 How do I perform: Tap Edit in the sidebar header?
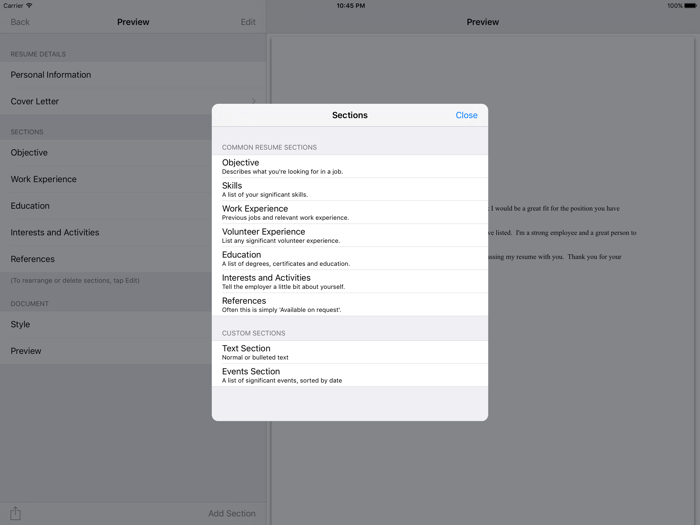point(248,22)
